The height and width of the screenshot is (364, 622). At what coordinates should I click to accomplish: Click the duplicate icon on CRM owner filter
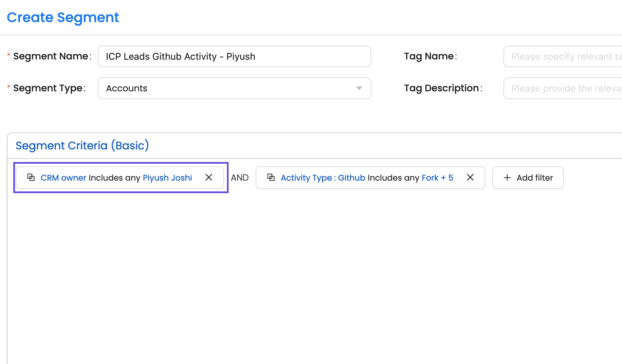[31, 177]
